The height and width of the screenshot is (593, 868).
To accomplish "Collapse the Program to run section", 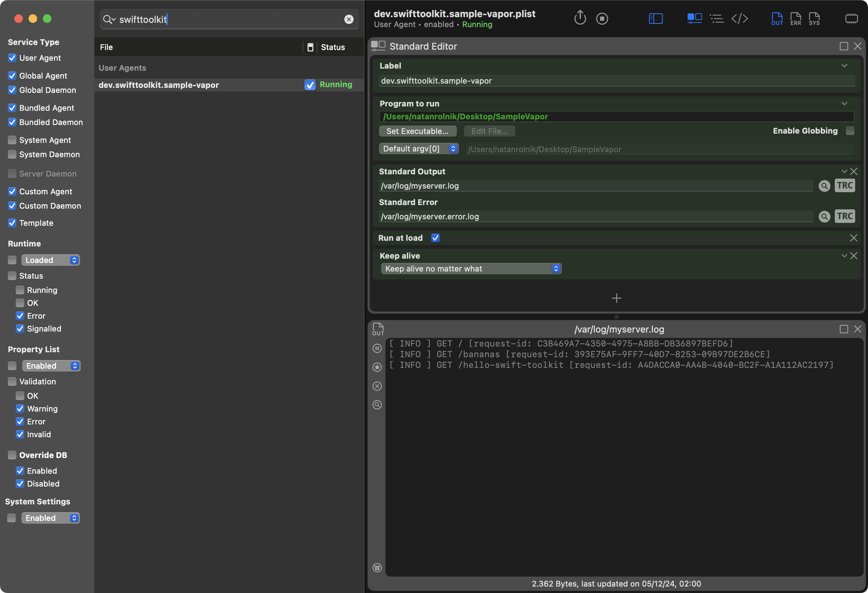I will click(x=844, y=104).
